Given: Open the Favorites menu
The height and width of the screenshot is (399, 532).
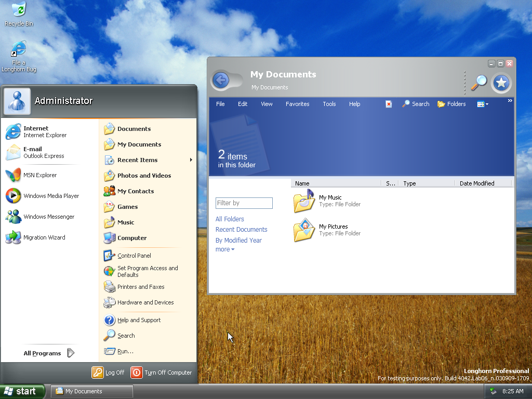Looking at the screenshot, I should pos(298,104).
